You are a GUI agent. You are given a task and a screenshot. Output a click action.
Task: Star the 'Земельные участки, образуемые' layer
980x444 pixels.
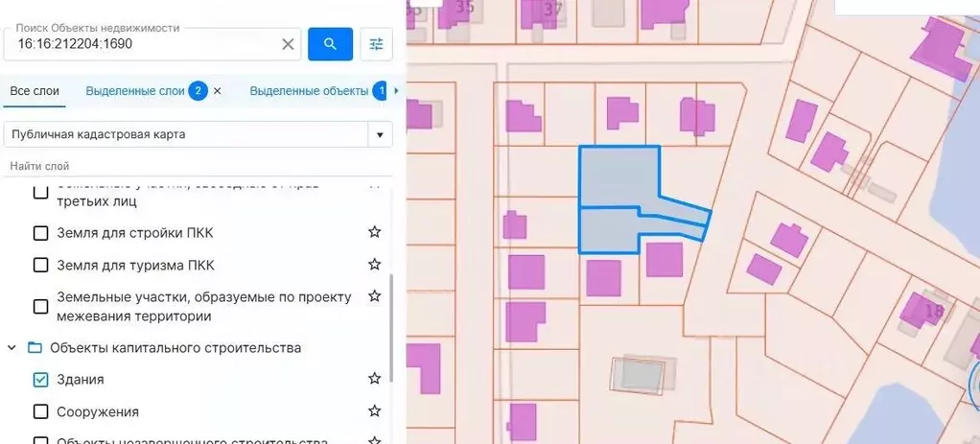375,297
